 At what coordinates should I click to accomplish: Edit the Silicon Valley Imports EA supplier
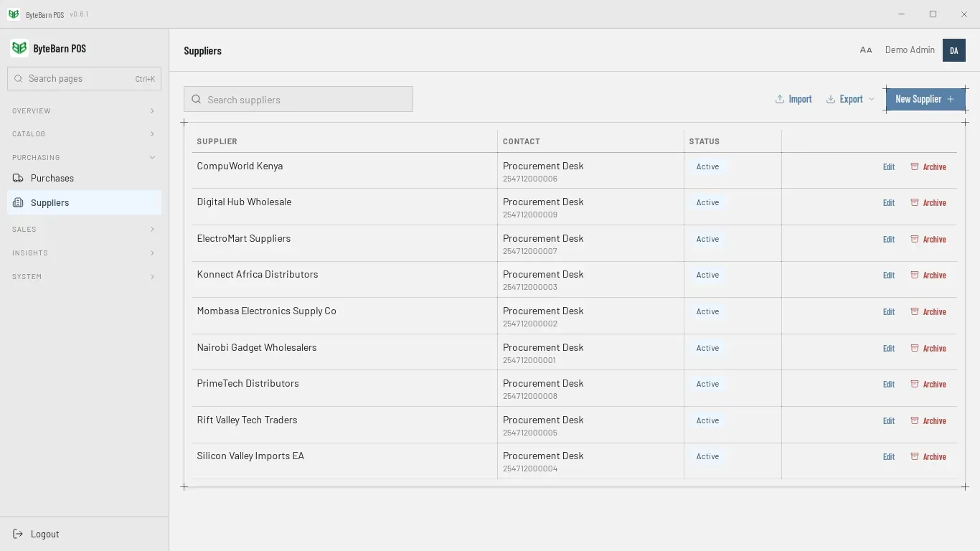click(x=889, y=456)
